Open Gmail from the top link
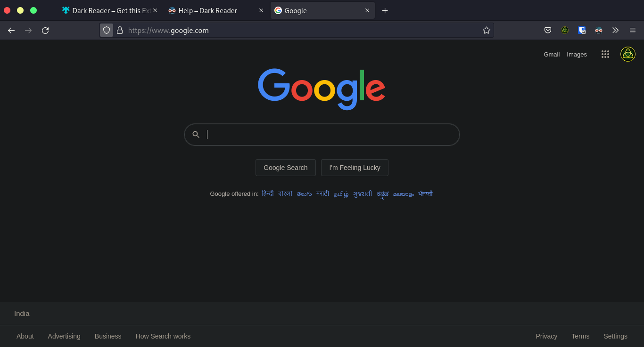This screenshot has height=347, width=644. coord(551,54)
